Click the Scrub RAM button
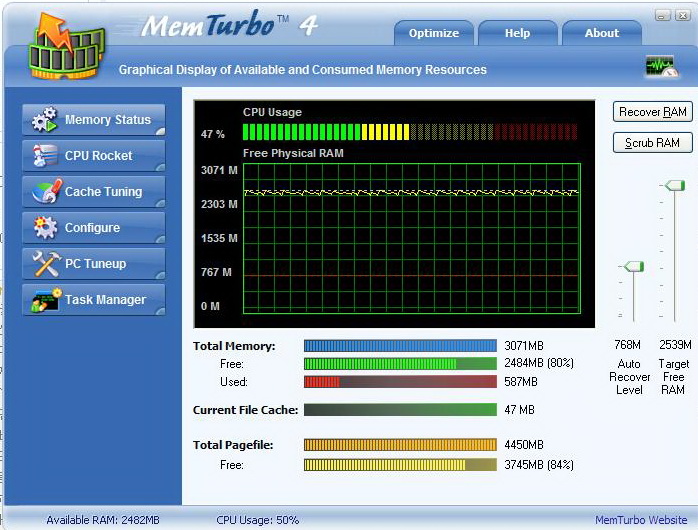 click(653, 143)
